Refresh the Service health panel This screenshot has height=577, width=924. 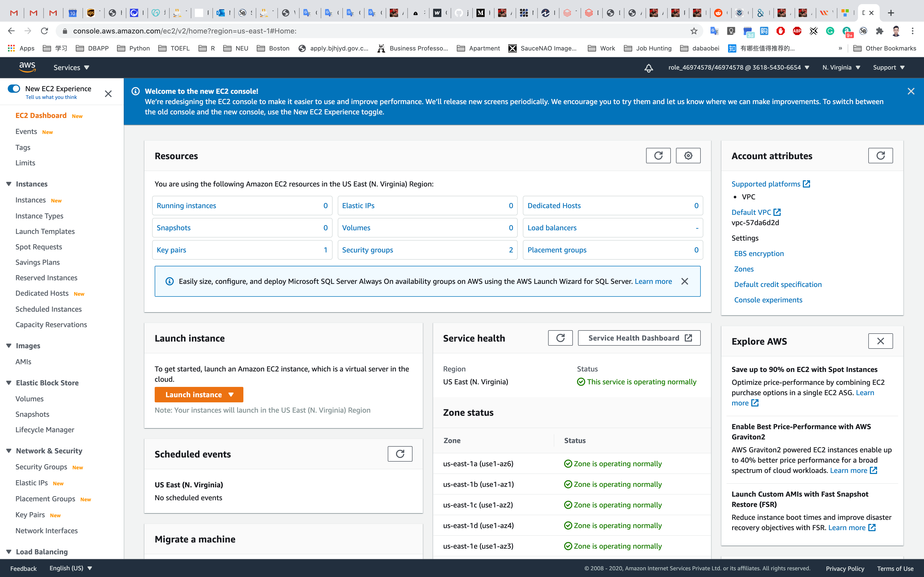pyautogui.click(x=560, y=338)
